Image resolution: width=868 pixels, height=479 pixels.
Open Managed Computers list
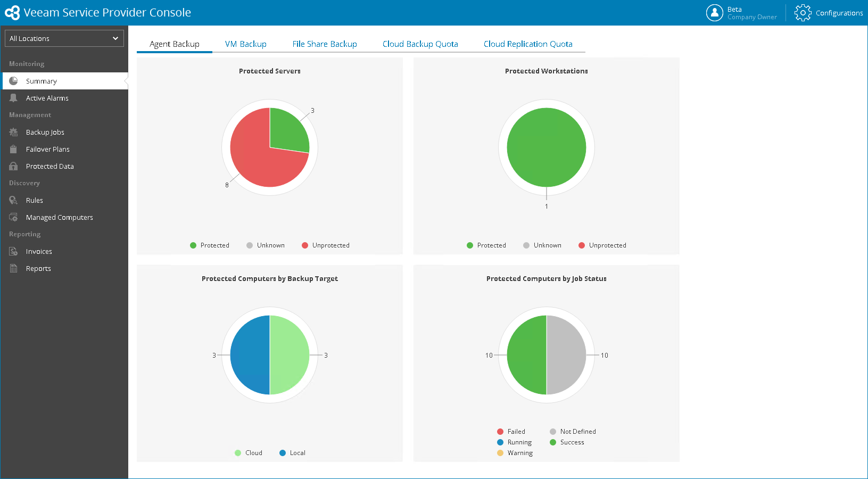pos(64,217)
